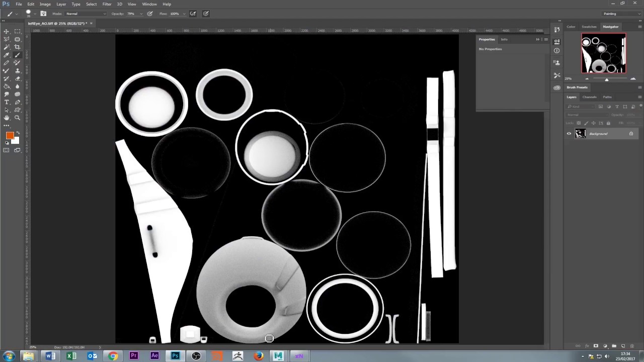Select the Paint Bucket tool
The width and height of the screenshot is (644, 362).
click(x=7, y=86)
